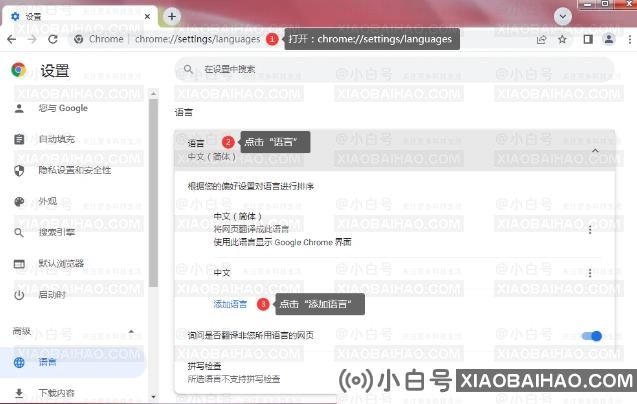The height and width of the screenshot is (404, 637).
Task: Click the shield icon for privacy
Action: coord(19,171)
